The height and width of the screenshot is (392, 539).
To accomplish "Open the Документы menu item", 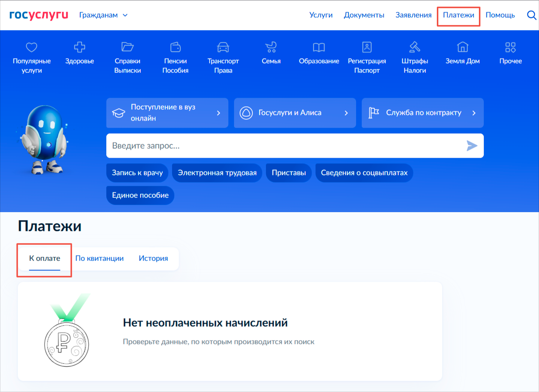I will pos(364,15).
